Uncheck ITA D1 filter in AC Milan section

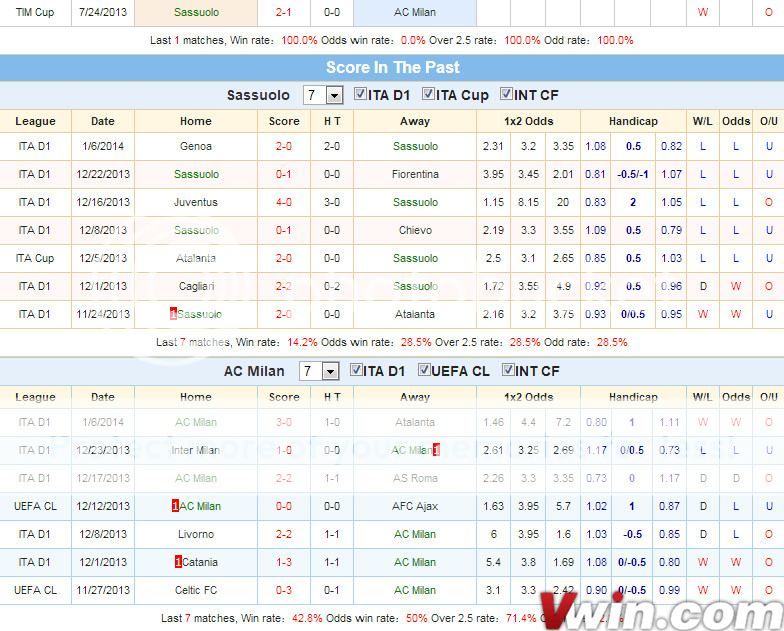pyautogui.click(x=357, y=371)
